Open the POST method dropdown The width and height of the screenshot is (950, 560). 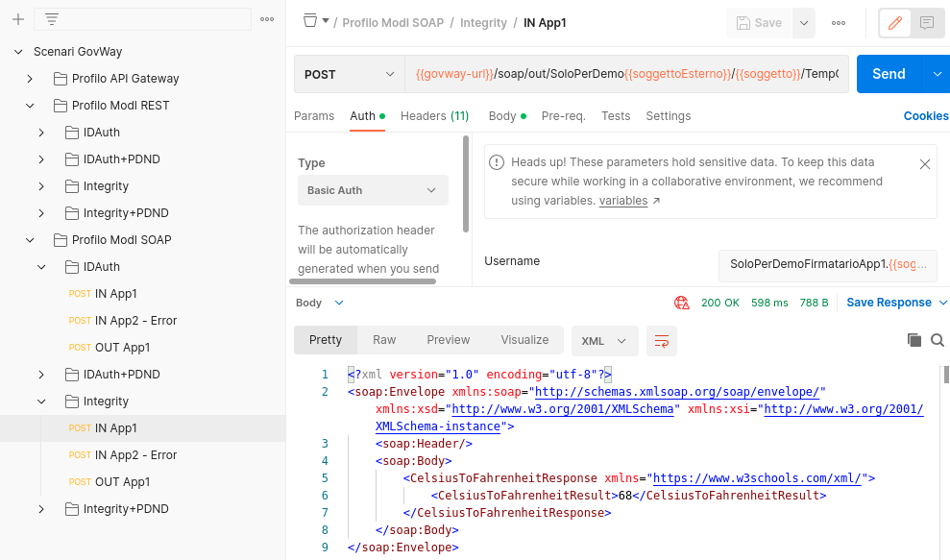(350, 74)
